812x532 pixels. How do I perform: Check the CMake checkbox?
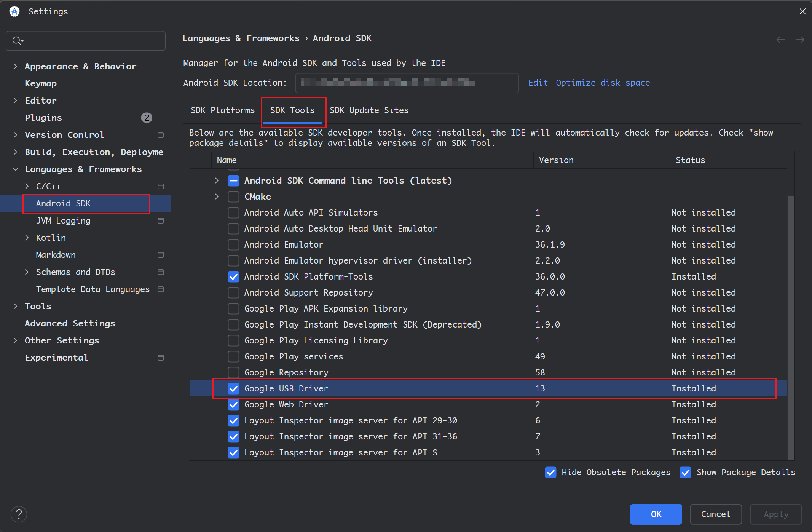pos(233,197)
